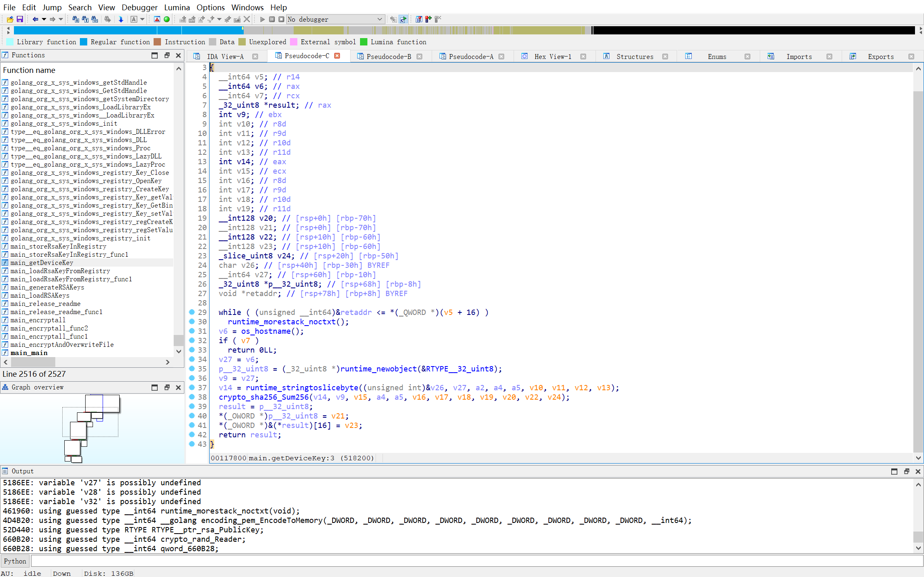Click the gray X Undefine icon
This screenshot has width=924, height=577.
tap(247, 19)
